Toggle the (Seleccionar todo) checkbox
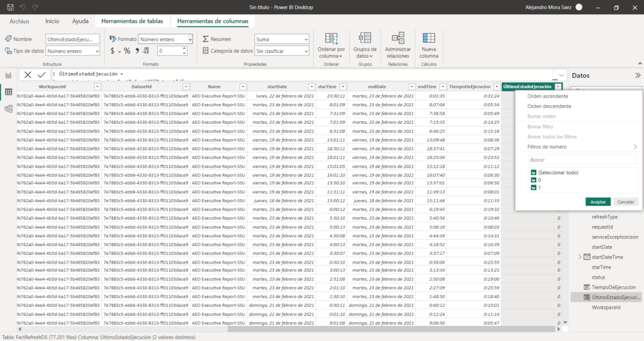The width and height of the screenshot is (644, 341). pos(533,172)
